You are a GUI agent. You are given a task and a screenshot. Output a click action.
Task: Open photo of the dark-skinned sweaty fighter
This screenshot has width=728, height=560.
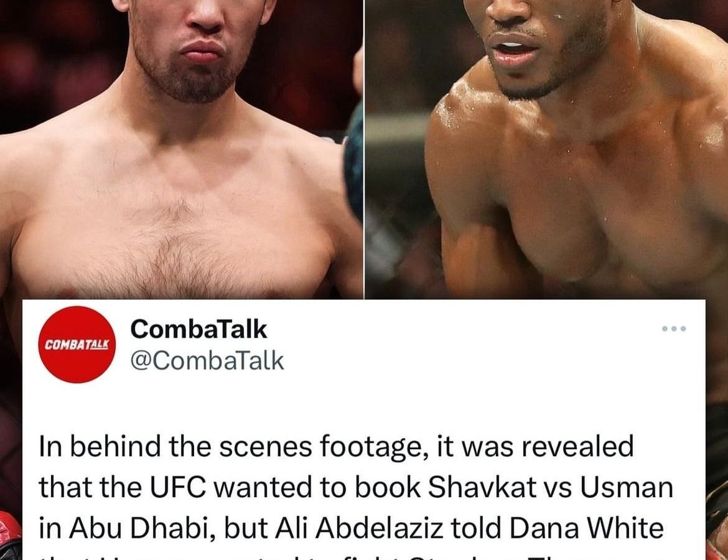click(x=546, y=149)
